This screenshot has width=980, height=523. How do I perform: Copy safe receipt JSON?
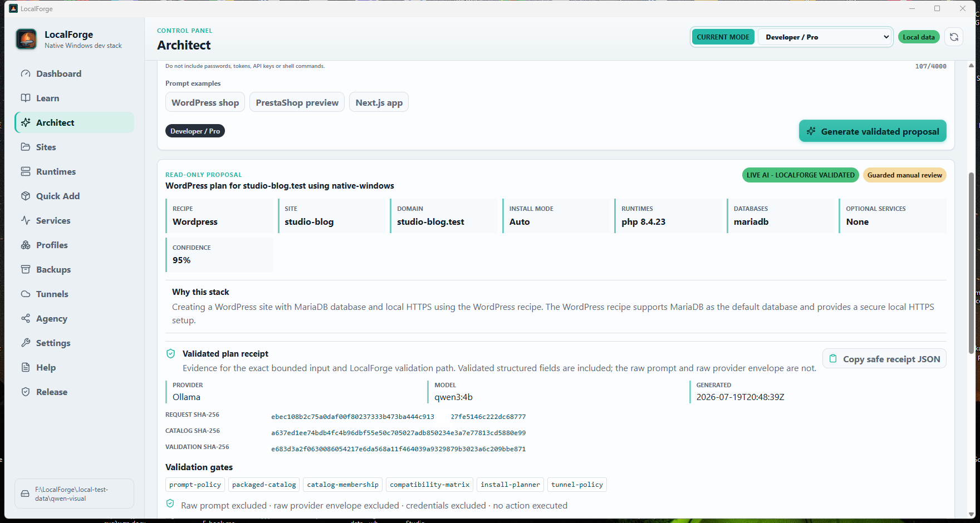click(x=884, y=359)
